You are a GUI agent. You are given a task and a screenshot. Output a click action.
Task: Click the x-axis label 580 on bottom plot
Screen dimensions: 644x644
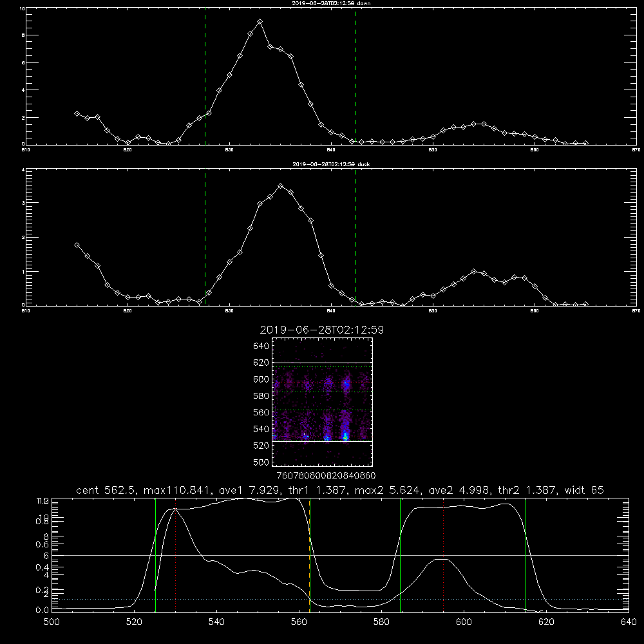[381, 622]
